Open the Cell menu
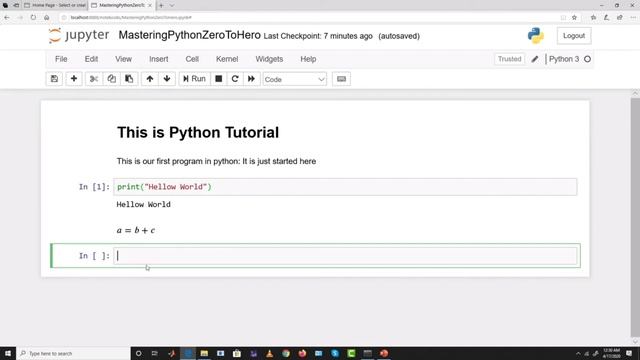This screenshot has width=640, height=360. tap(192, 59)
